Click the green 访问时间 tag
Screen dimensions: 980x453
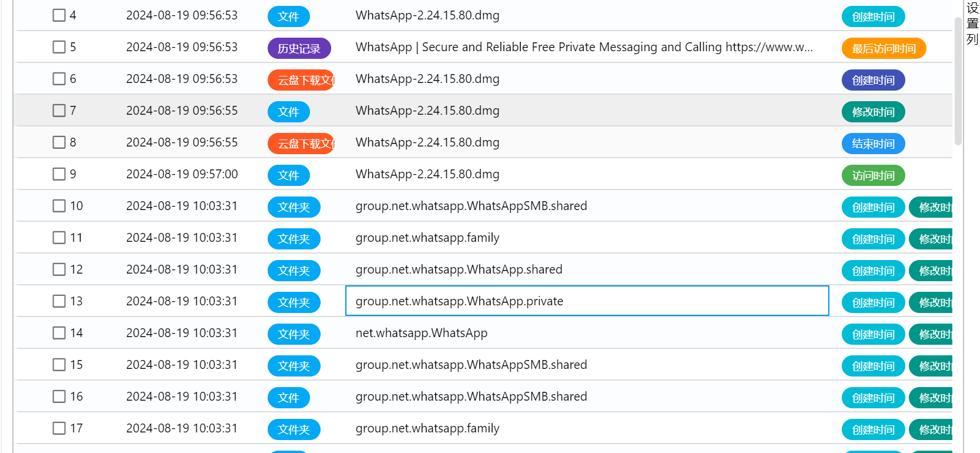[874, 175]
